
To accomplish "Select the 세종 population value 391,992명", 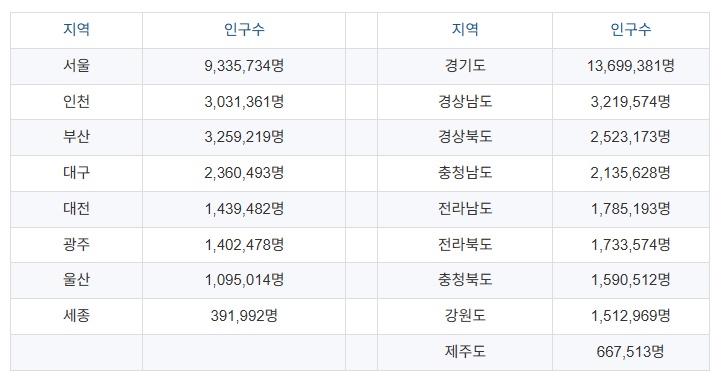I will click(244, 316).
